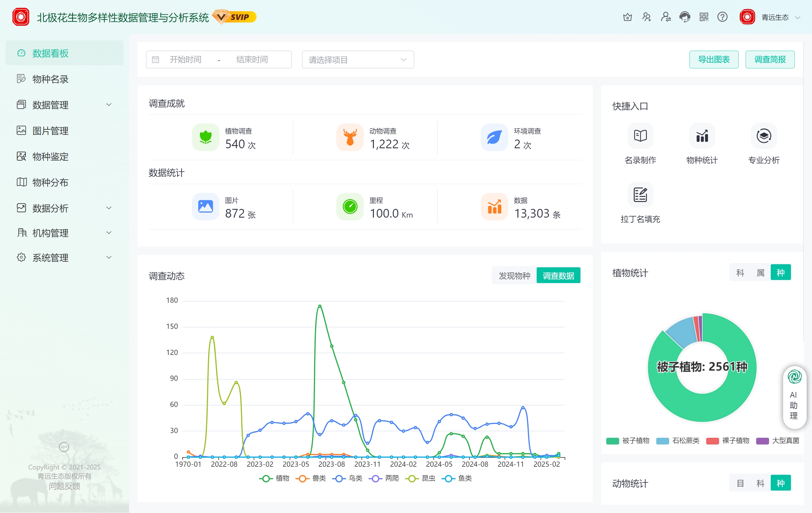
Task: Select 目 in 动物统计 panel
Action: point(740,483)
